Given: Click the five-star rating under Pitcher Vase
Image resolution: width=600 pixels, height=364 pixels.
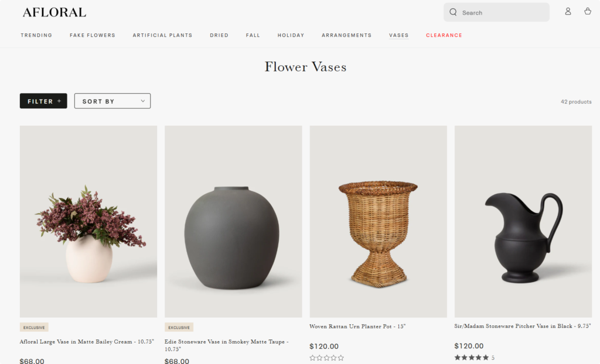Looking at the screenshot, I should (472, 358).
